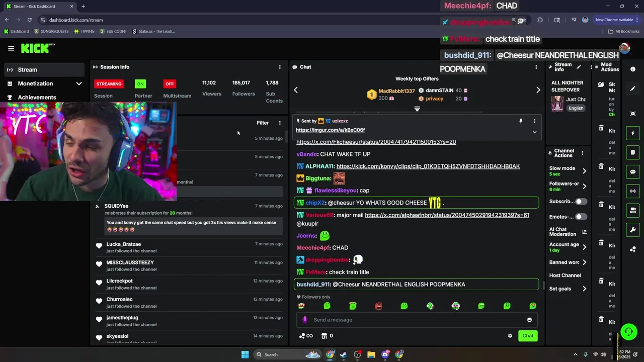The width and height of the screenshot is (644, 362).
Task: Click the pin icon on pinned message
Action: point(521,121)
